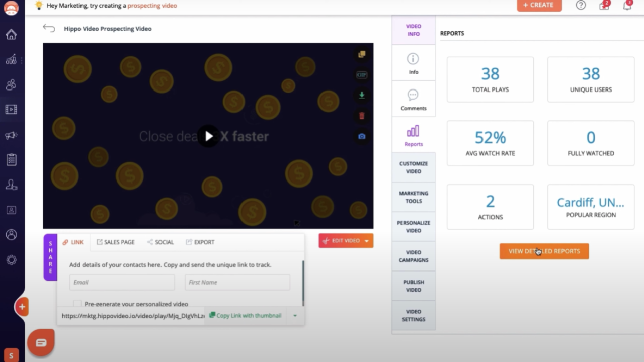644x362 pixels.
Task: Capture thumbnail with the camera icon
Action: click(x=362, y=136)
